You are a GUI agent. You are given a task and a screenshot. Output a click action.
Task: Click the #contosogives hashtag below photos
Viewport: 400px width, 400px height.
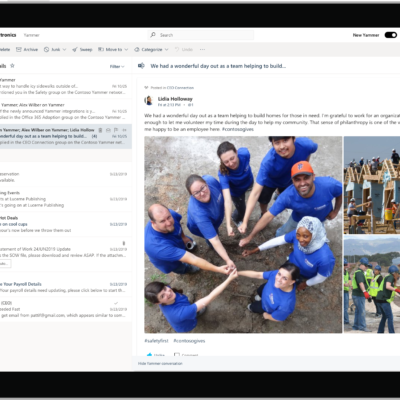pyautogui.click(x=189, y=341)
